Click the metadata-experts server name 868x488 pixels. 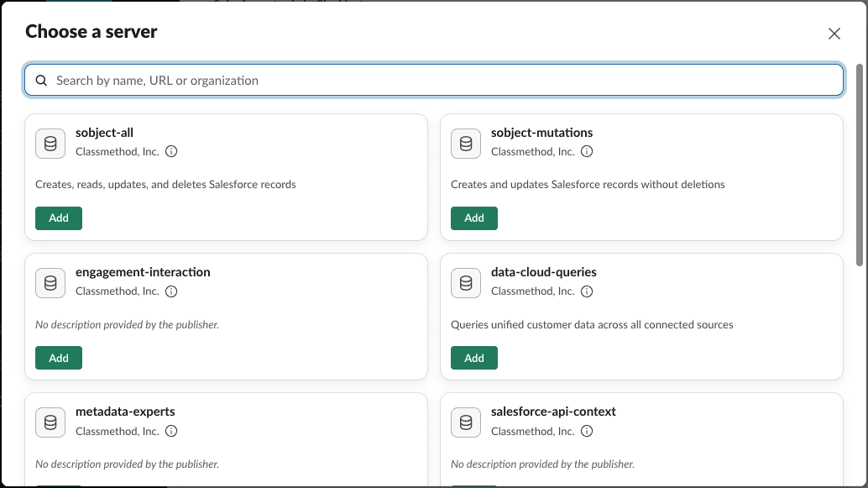(x=125, y=412)
